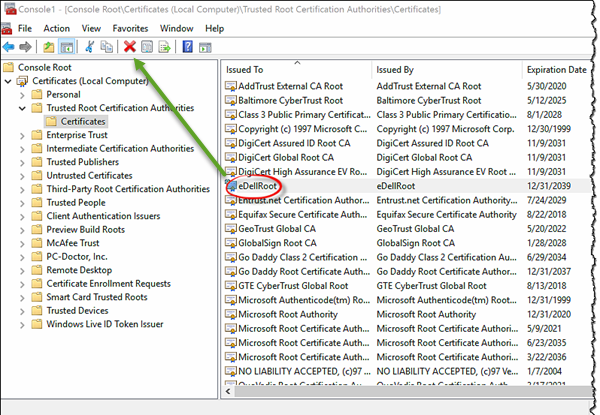Sort by Issued To column header
Screen dimensions: 600x415
click(297, 70)
